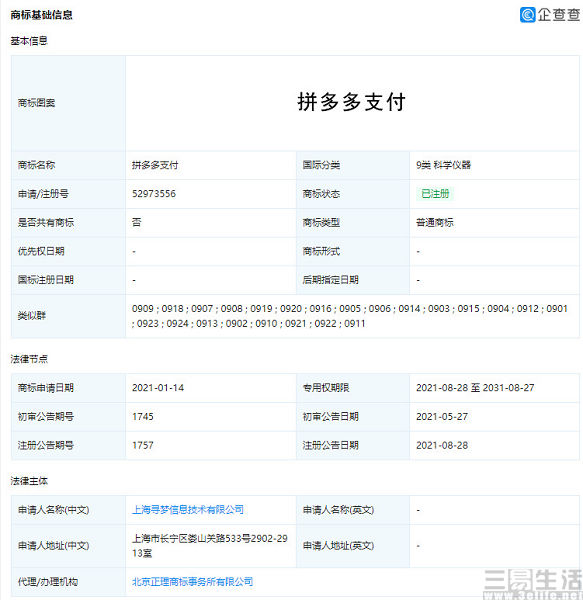Select the 拼多多支付 trademark name cell
583x600 pixels.
[x=155, y=165]
